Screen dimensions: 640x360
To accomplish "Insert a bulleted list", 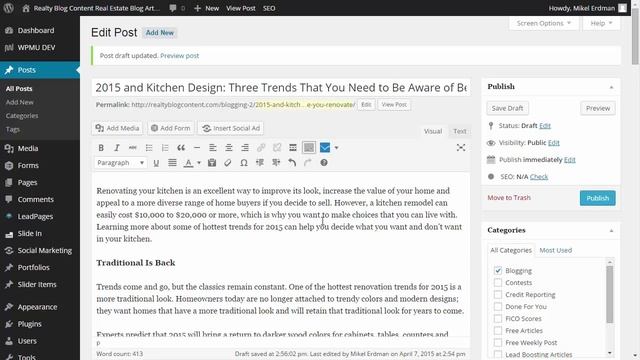I will (x=149, y=148).
